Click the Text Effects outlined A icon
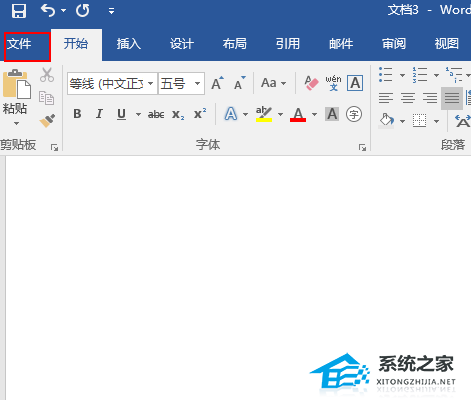 [231, 114]
